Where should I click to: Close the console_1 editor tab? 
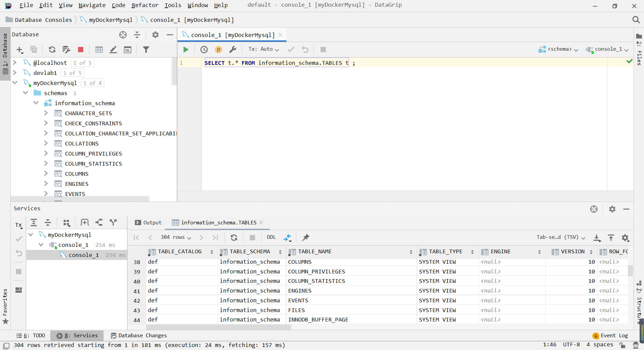[280, 35]
